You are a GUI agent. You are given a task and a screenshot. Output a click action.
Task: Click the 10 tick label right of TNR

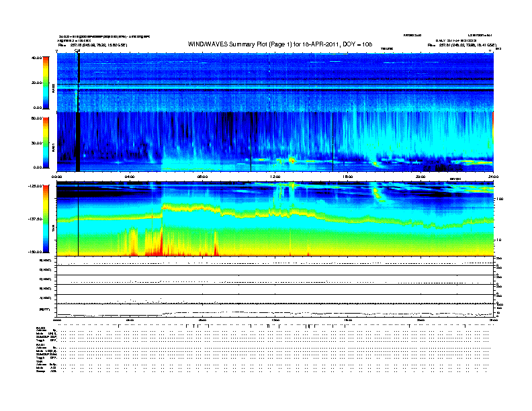tap(498, 240)
